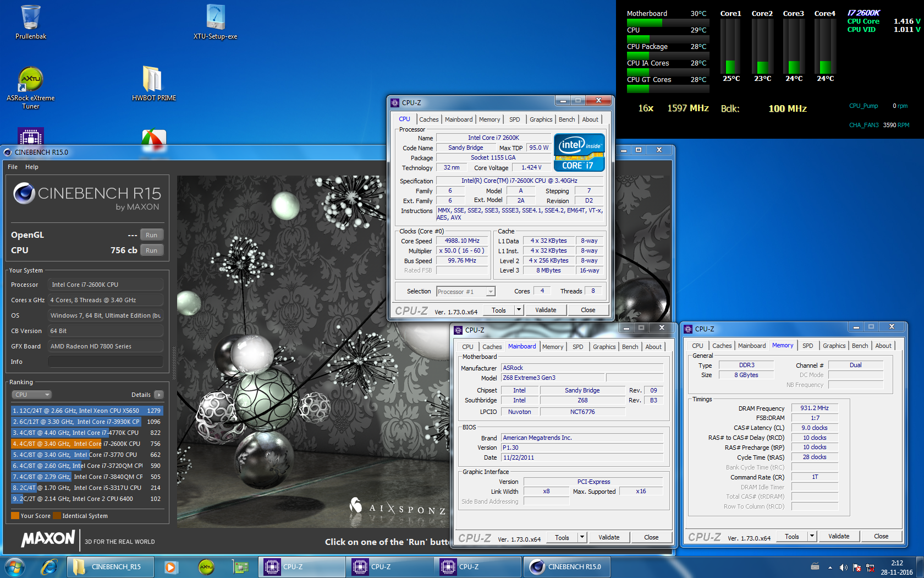Run the CPU benchmark in Cinebench

pyautogui.click(x=151, y=250)
